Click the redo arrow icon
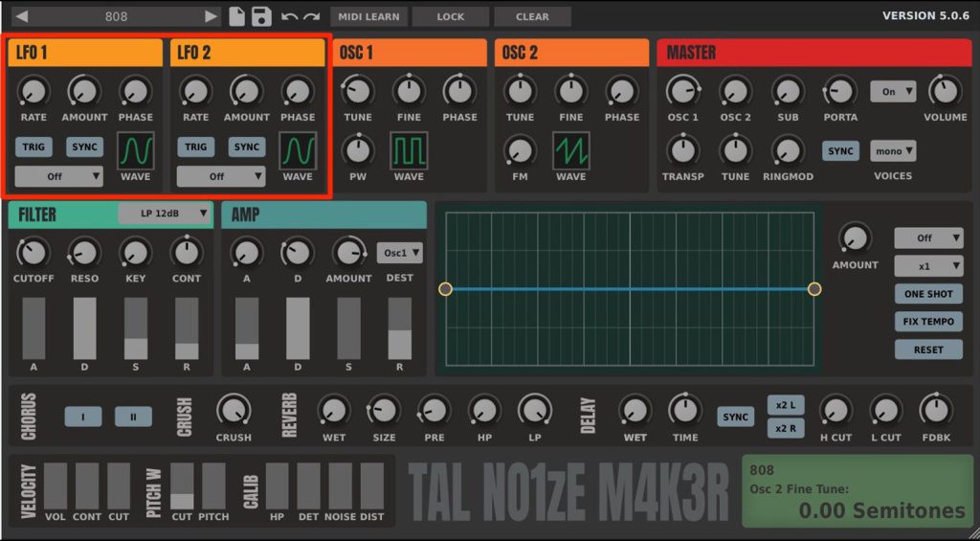 coord(312,16)
